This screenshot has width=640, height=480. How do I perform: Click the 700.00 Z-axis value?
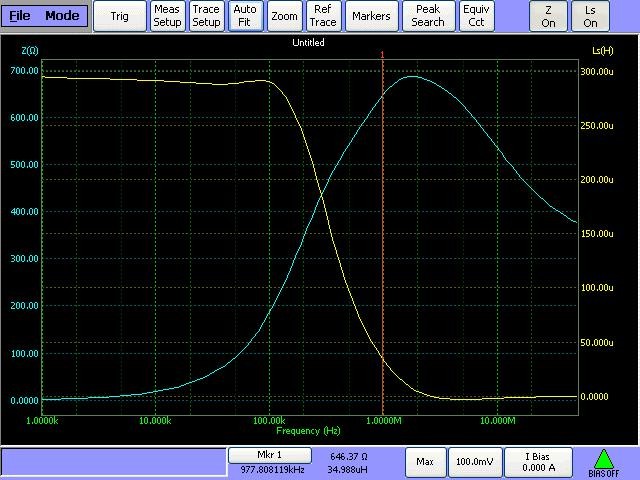[24, 71]
